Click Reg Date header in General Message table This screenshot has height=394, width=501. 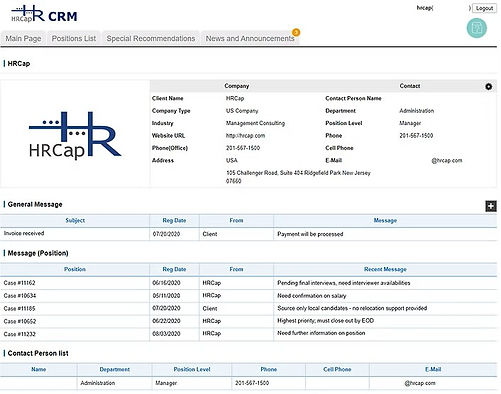coord(174,220)
